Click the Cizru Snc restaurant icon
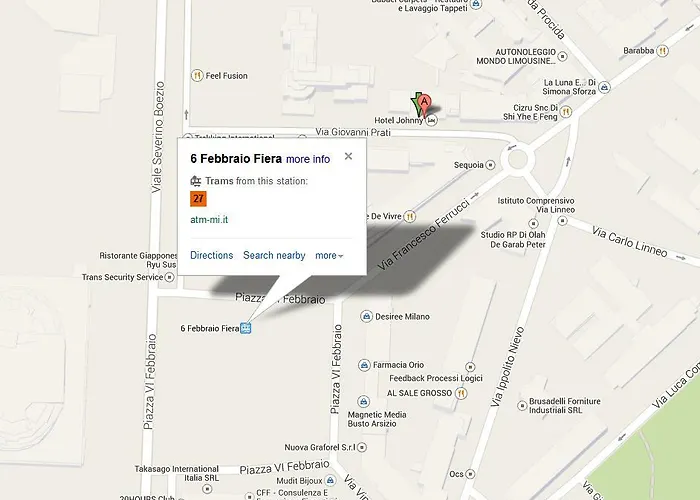 click(566, 112)
